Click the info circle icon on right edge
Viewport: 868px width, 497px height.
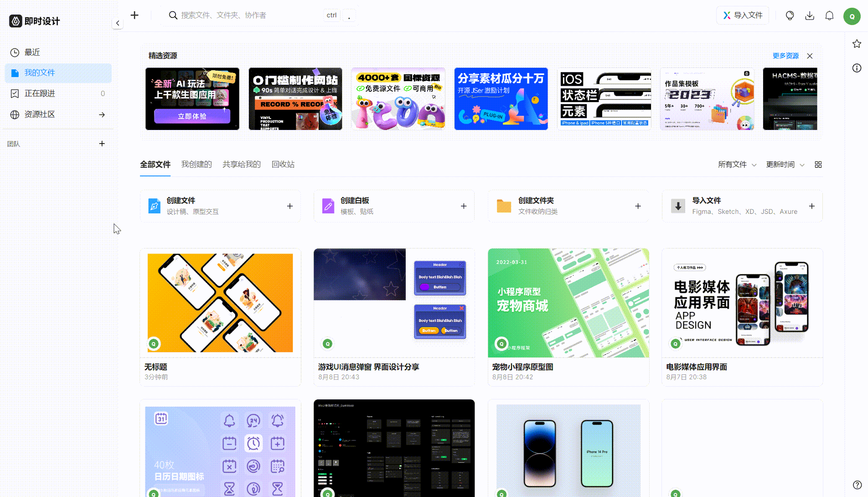[x=857, y=68]
